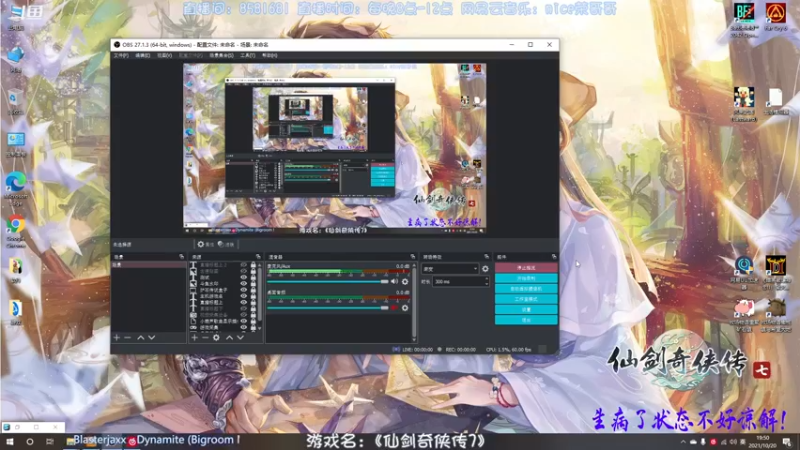Screen dimensions: 800x450
Task: Open the Far Cry 6 desktop shortcut
Action: coord(776,17)
